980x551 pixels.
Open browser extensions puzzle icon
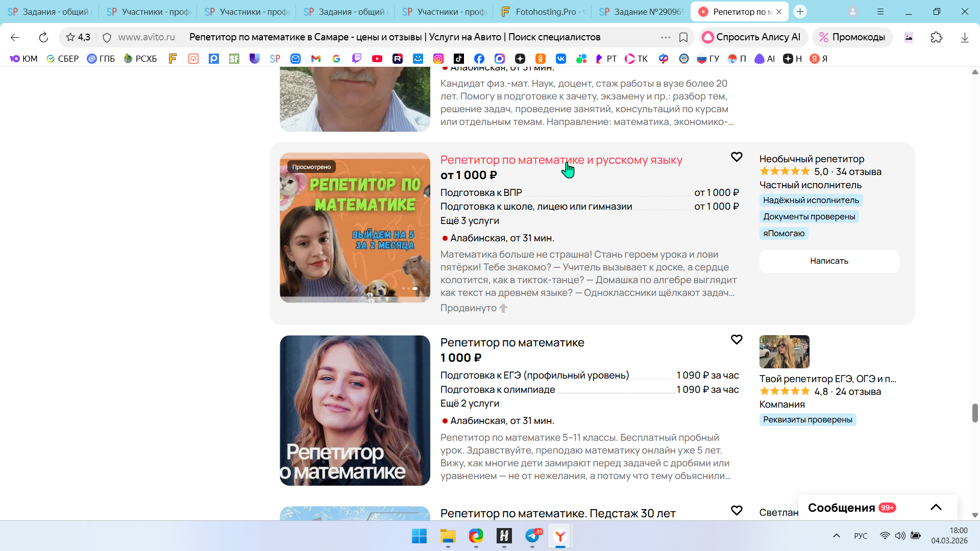click(936, 37)
